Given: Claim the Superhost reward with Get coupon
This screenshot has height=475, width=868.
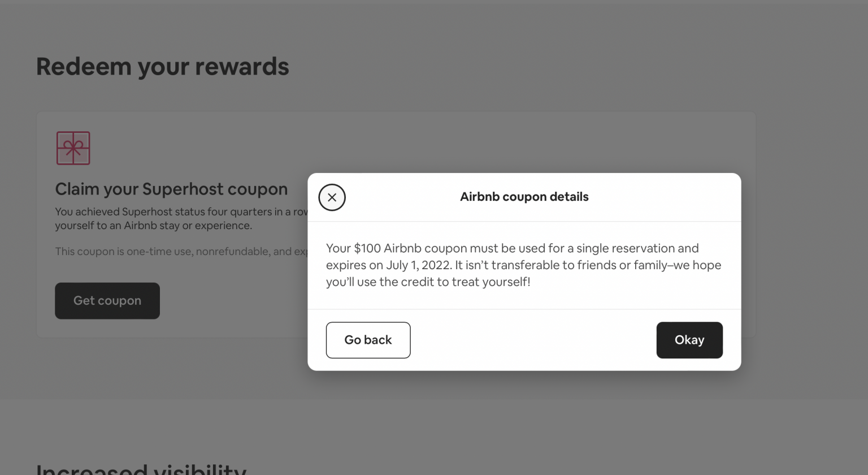Looking at the screenshot, I should click(107, 300).
